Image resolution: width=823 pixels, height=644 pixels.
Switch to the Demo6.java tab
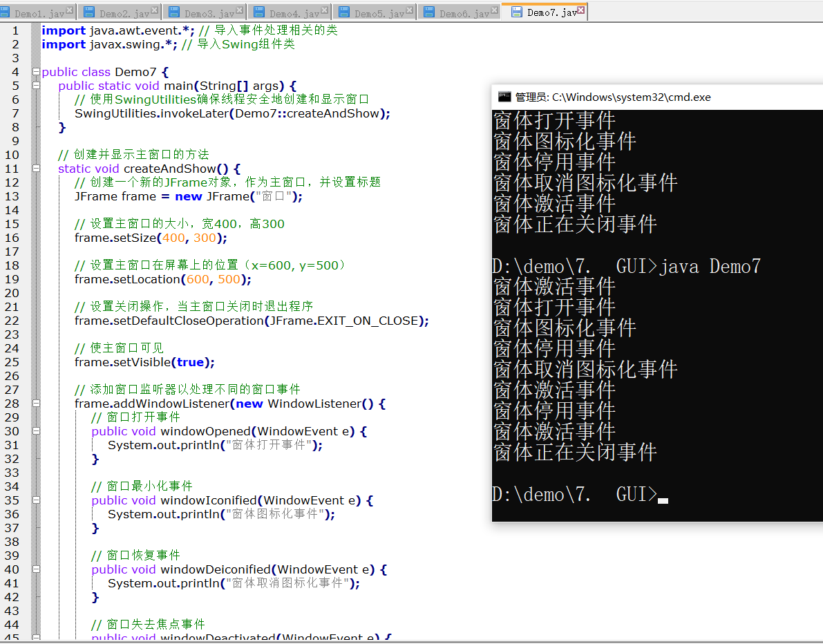(464, 13)
